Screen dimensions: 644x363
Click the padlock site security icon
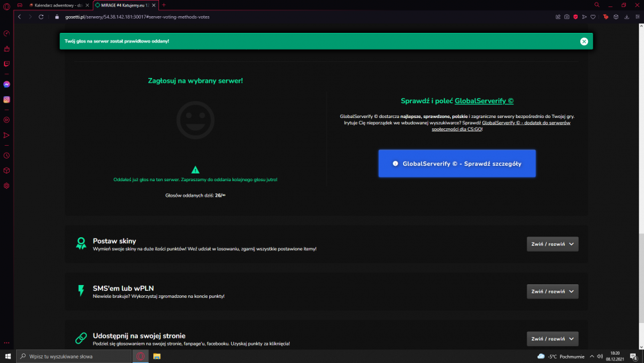point(57,17)
